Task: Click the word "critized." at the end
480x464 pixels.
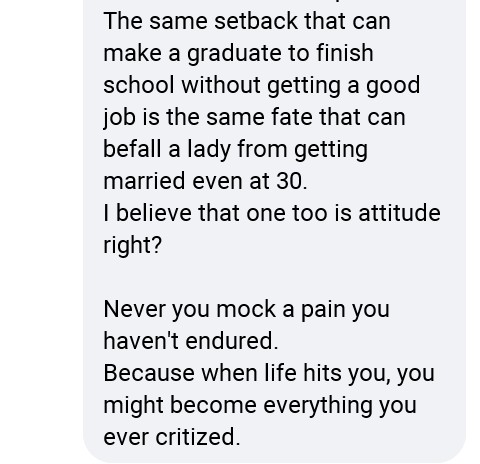Action: (x=198, y=437)
